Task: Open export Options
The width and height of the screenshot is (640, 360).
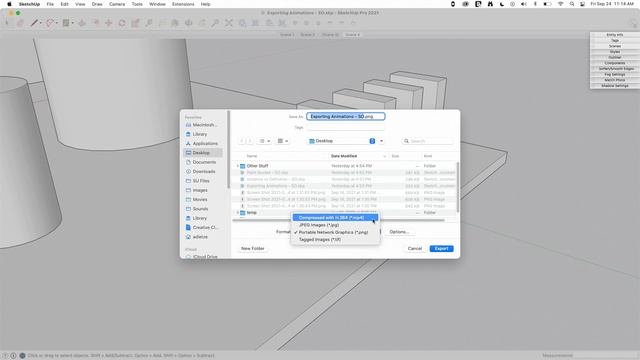Action: pyautogui.click(x=399, y=232)
